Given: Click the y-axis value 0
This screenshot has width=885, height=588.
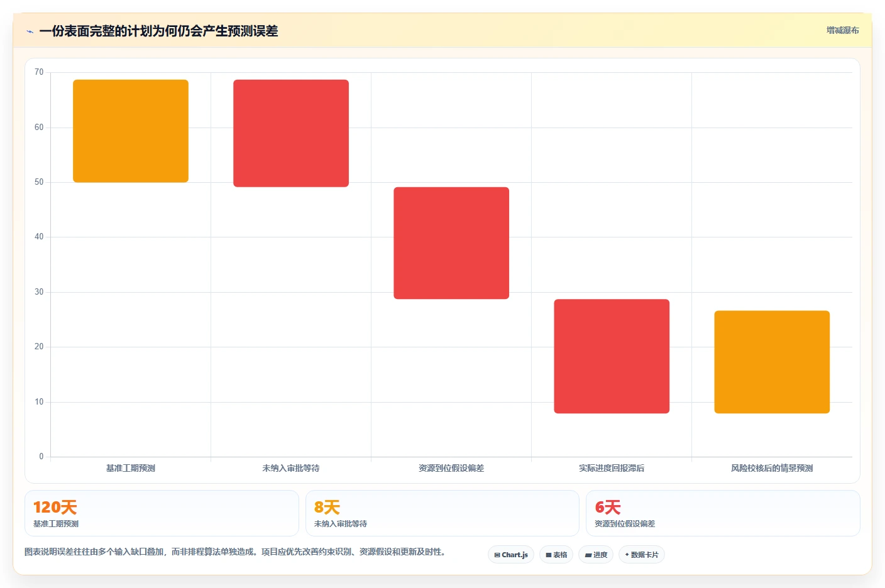Looking at the screenshot, I should (x=41, y=457).
